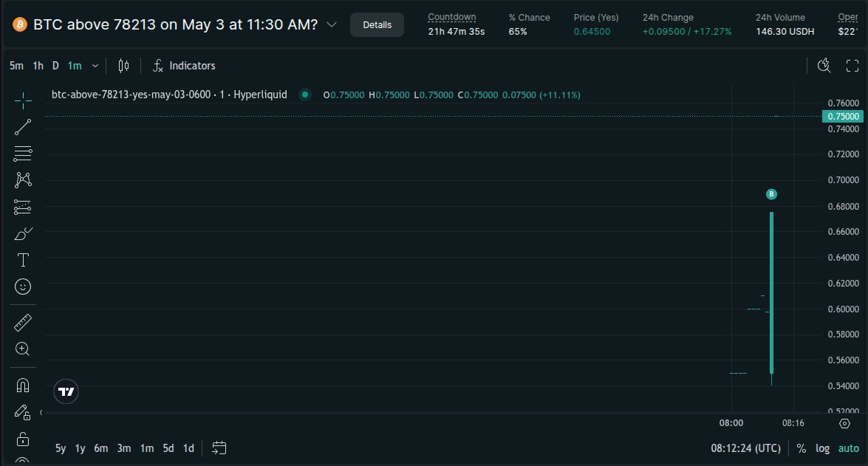This screenshot has width=868, height=466.
Task: Open the Indicators dialog
Action: 185,66
